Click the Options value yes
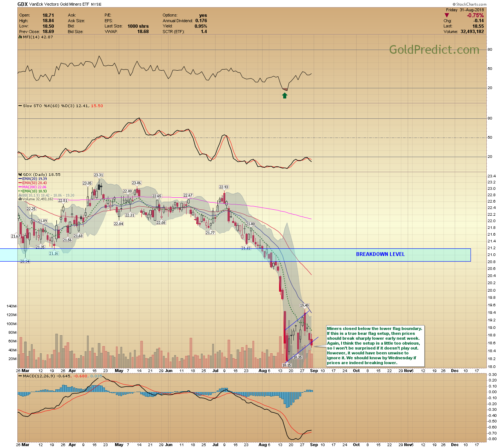 (x=203, y=15)
